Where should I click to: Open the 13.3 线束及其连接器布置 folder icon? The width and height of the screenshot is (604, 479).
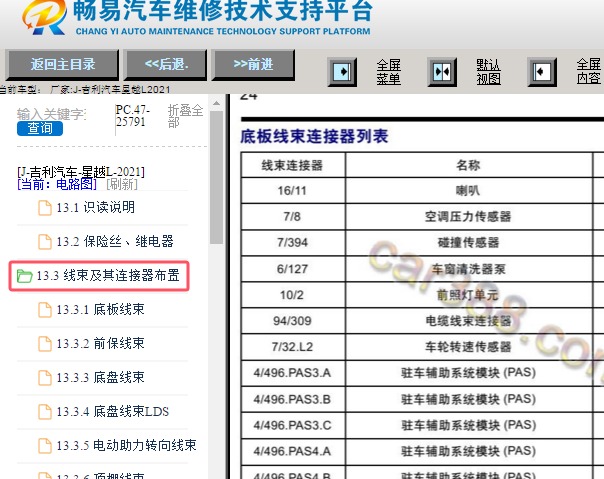coord(24,276)
